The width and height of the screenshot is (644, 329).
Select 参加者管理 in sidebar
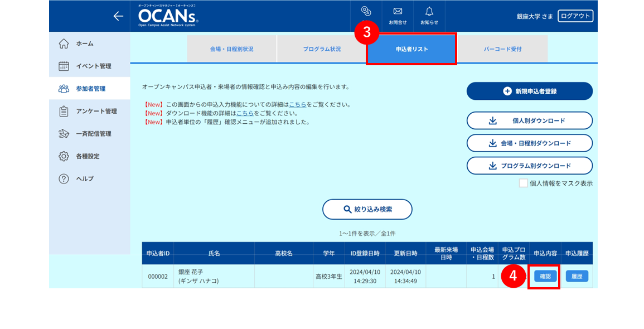pyautogui.click(x=90, y=89)
